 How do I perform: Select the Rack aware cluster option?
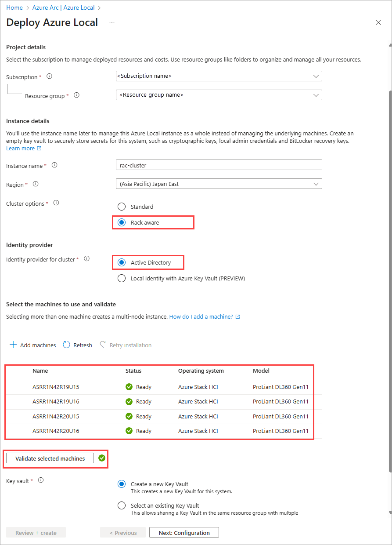point(122,222)
